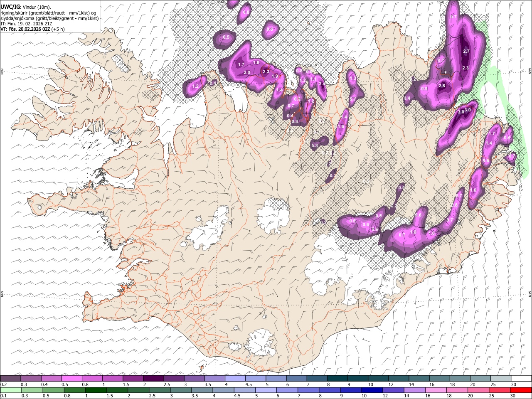Click the light lavender snow swatch labeled 4
Screen dimensions: 532x399
click(x=235, y=378)
